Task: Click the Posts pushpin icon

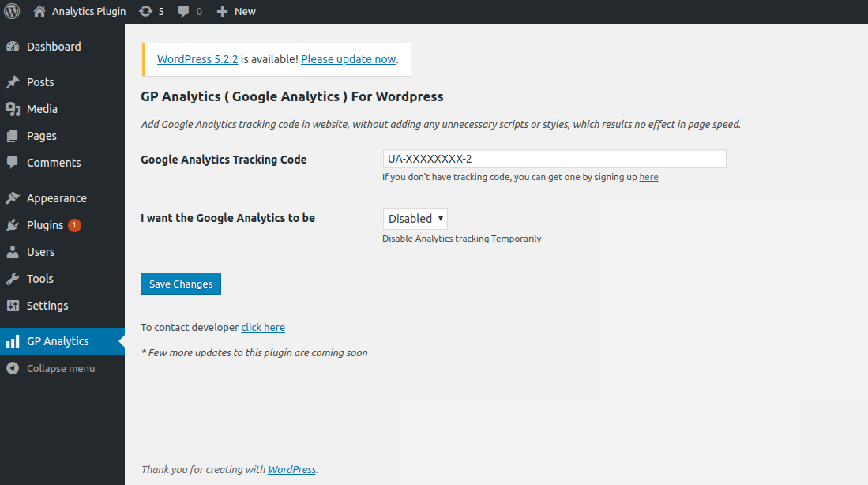Action: (x=13, y=82)
